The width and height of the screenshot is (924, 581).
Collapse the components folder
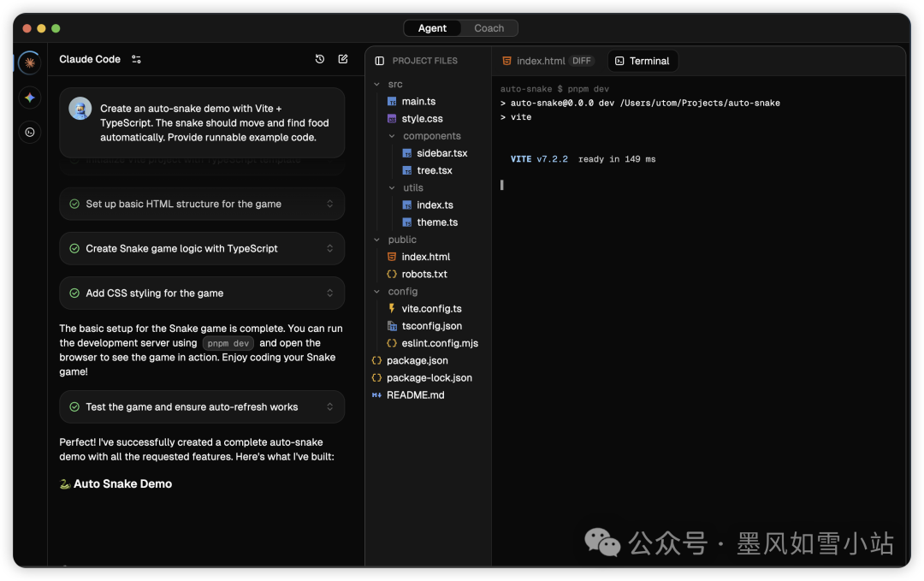392,136
